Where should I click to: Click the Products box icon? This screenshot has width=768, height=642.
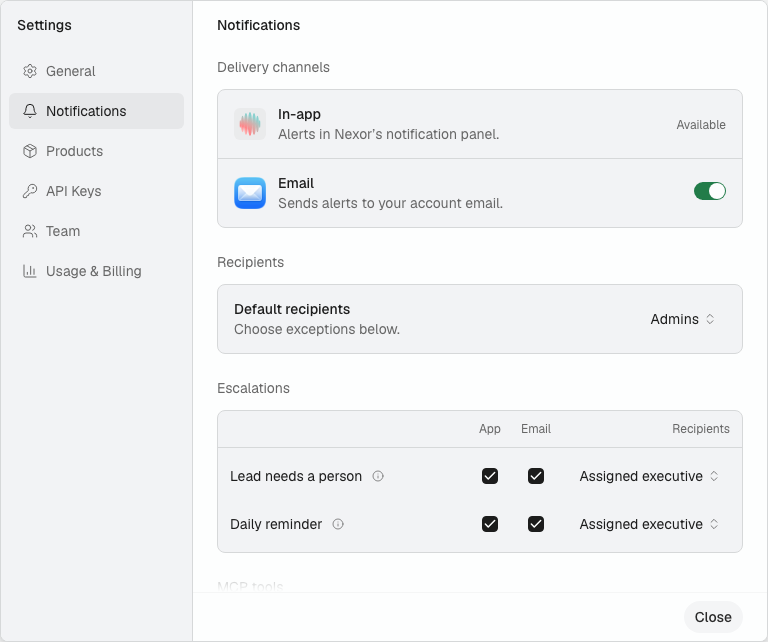point(30,151)
